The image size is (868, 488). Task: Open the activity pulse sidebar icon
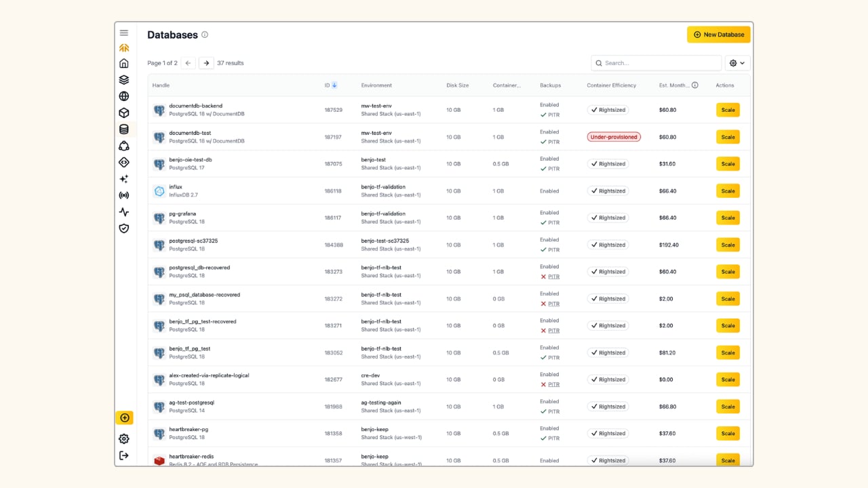124,211
